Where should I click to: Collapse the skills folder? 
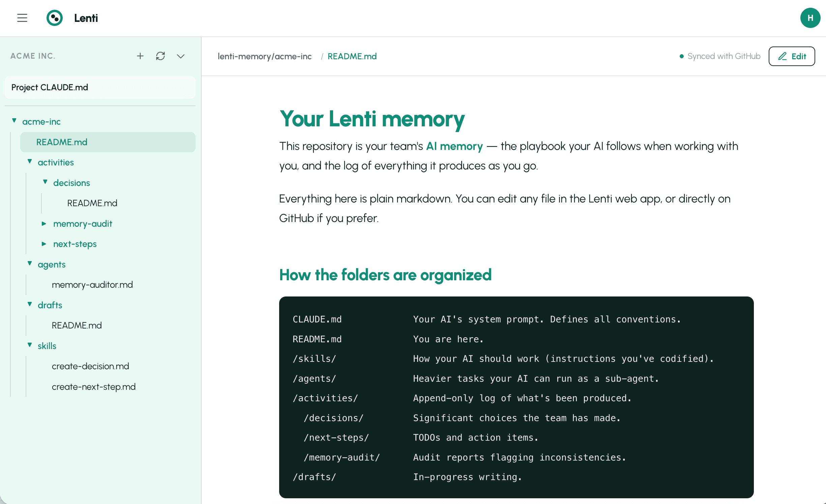(x=30, y=345)
